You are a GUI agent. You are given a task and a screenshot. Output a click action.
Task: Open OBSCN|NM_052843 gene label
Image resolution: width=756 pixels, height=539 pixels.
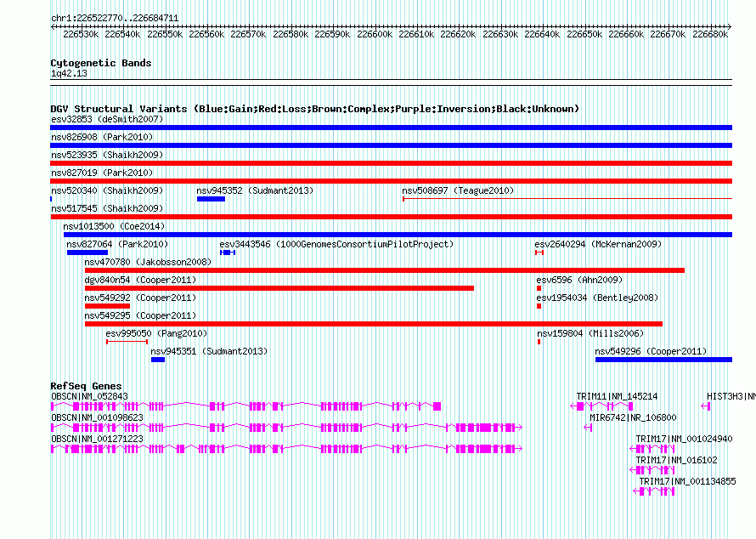coord(90,396)
